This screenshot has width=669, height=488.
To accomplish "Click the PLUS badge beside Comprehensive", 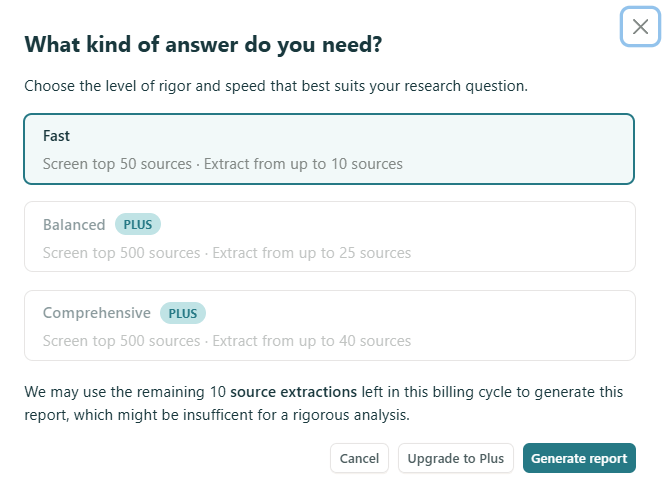I will (x=182, y=313).
